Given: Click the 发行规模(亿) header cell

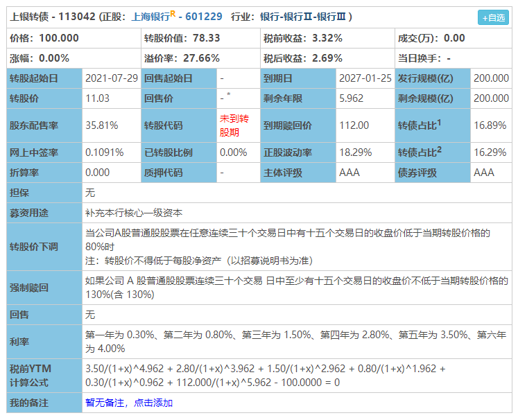Looking at the screenshot, I should click(433, 78).
